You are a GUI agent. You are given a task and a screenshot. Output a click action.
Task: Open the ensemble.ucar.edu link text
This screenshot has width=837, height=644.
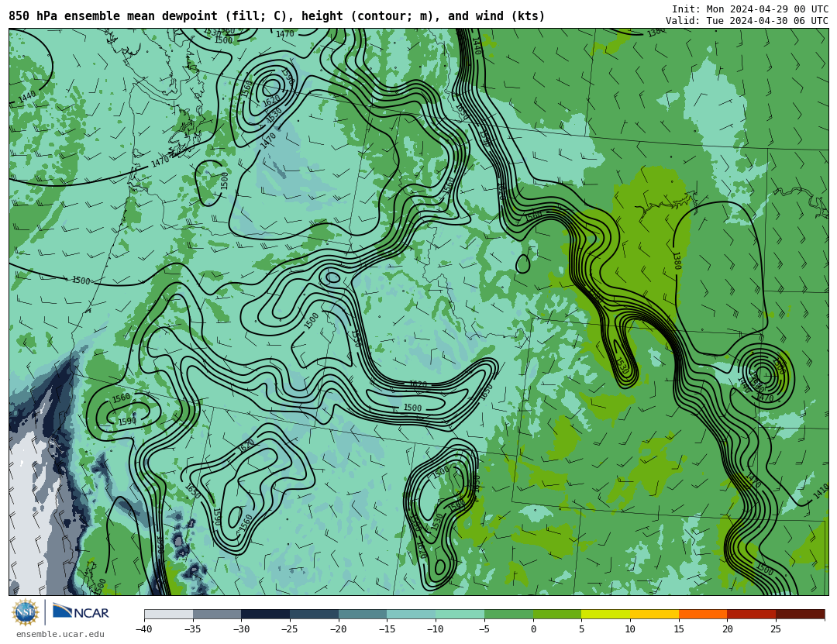60,635
